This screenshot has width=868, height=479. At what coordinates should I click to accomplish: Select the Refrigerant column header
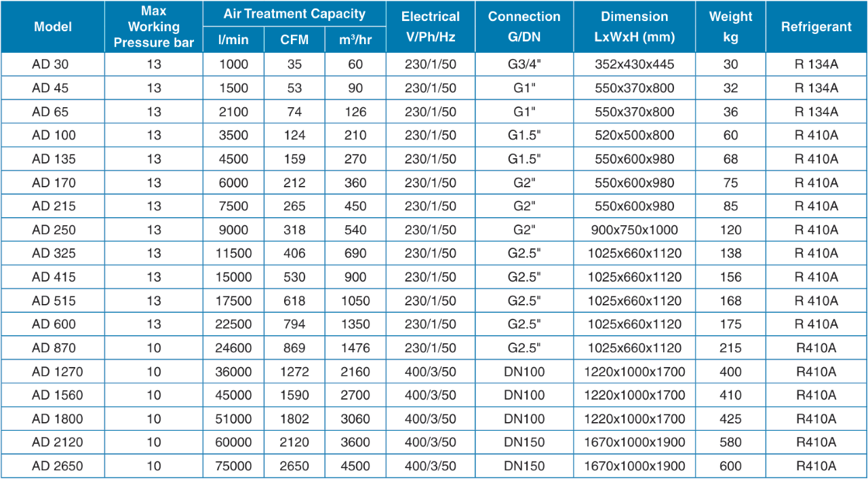click(816, 27)
